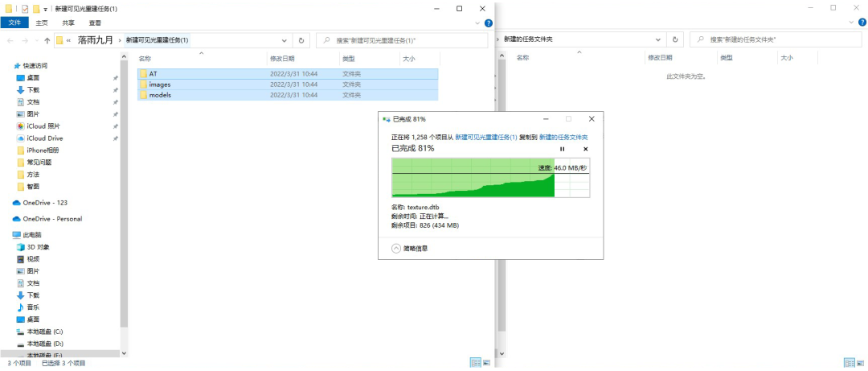Open pinned 下载 under 快速访问
This screenshot has width=868, height=371.
click(33, 90)
